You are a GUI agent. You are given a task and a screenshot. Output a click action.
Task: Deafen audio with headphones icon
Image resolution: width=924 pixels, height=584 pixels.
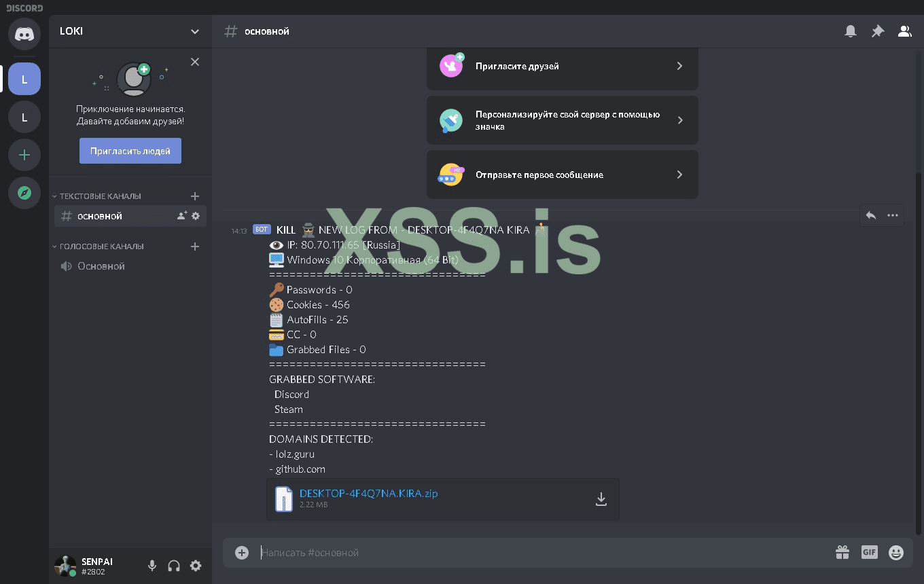(x=174, y=566)
